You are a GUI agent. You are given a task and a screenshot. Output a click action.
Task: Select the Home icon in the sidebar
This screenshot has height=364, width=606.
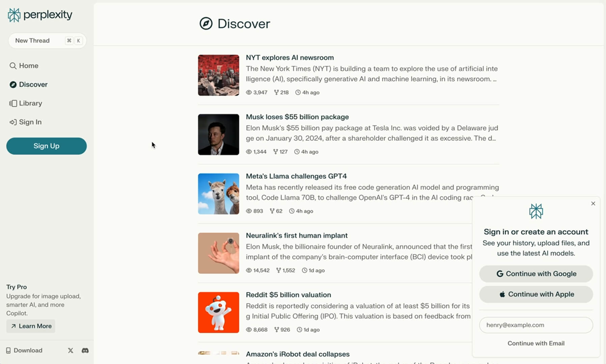[x=12, y=65]
